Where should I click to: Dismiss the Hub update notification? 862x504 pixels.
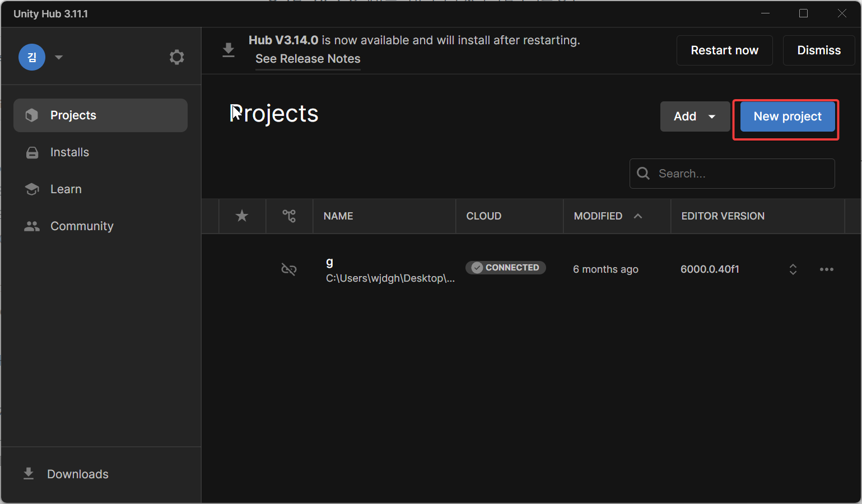point(819,50)
